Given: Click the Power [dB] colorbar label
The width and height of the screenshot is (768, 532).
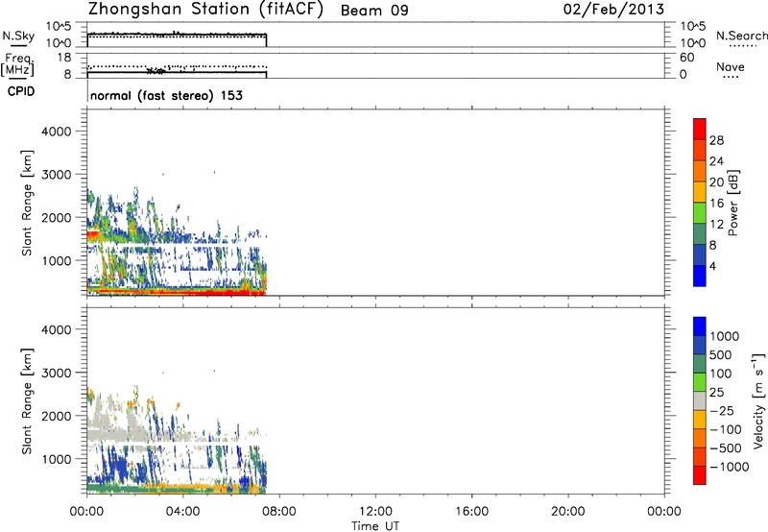Looking at the screenshot, I should click(x=732, y=203).
